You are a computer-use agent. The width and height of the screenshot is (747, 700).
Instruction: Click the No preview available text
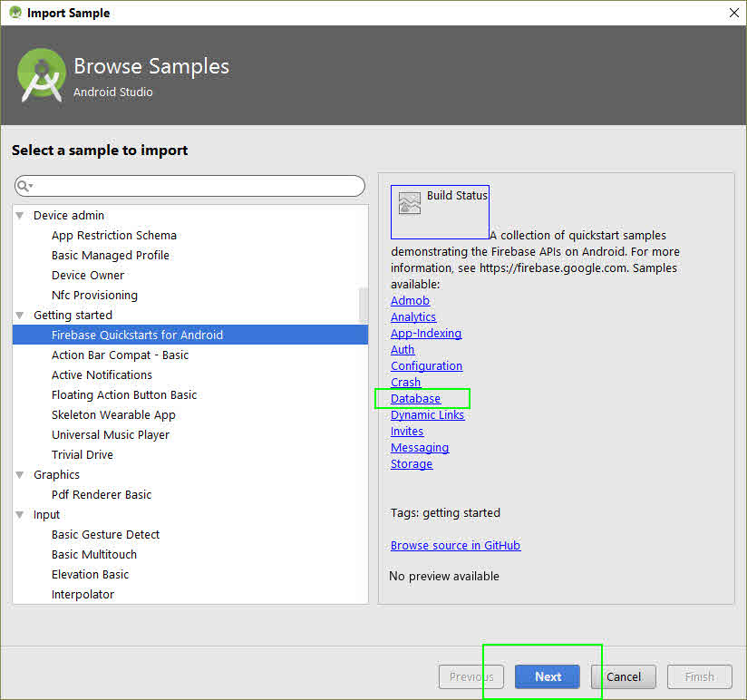pos(444,576)
